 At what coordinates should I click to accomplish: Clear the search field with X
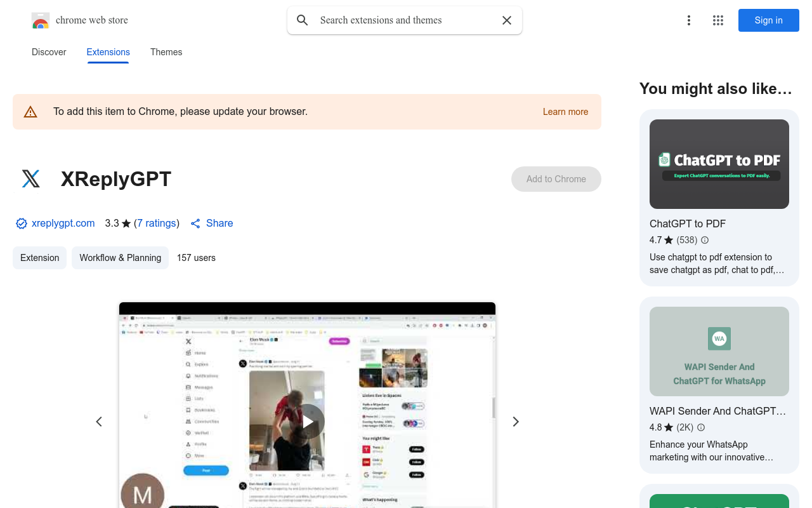507,20
